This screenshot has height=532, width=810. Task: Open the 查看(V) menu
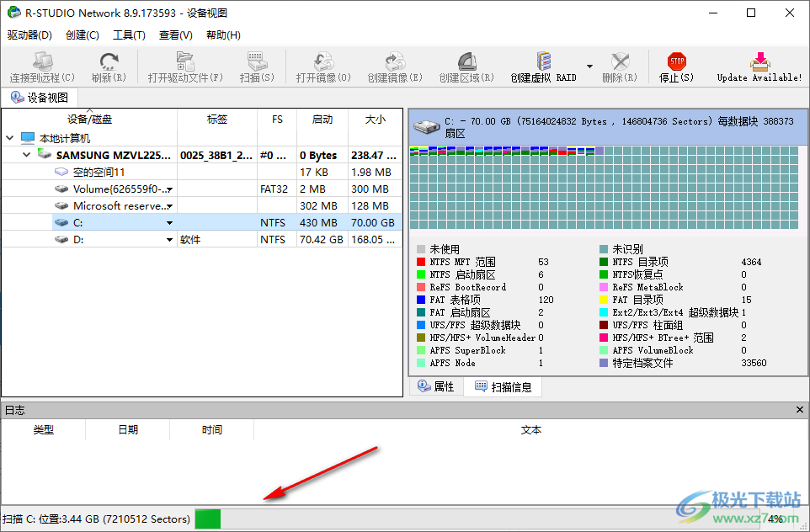(176, 35)
